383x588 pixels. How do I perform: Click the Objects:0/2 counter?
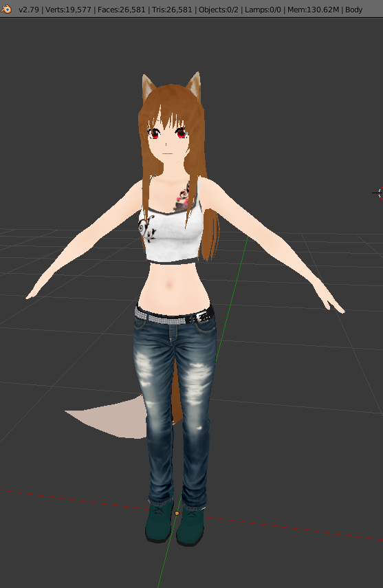click(219, 10)
